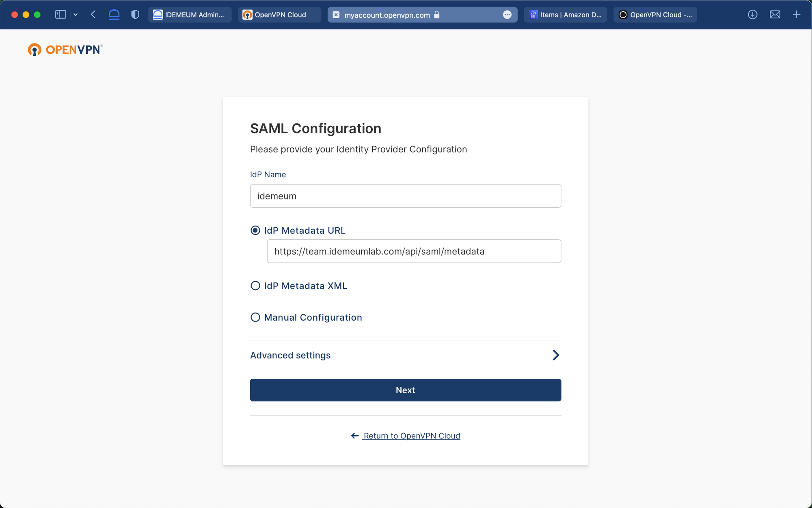Image resolution: width=812 pixels, height=508 pixels.
Task: Click the OpenVPN logo
Action: (65, 50)
